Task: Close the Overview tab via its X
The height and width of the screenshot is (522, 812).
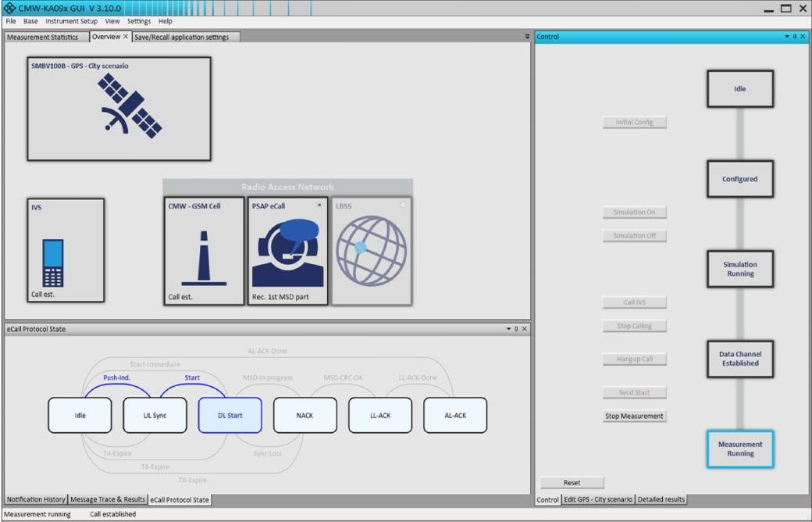Action: click(x=126, y=37)
